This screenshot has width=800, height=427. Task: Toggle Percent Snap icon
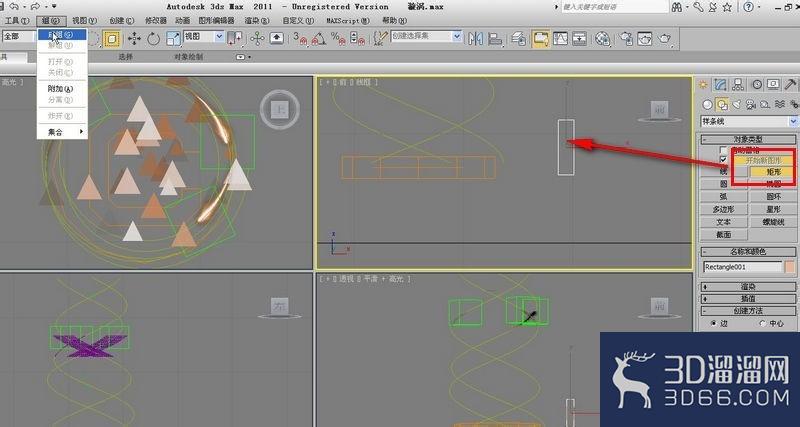pyautogui.click(x=338, y=38)
